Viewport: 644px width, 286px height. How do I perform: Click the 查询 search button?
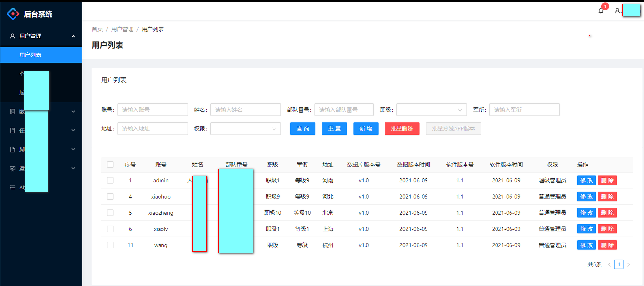303,128
